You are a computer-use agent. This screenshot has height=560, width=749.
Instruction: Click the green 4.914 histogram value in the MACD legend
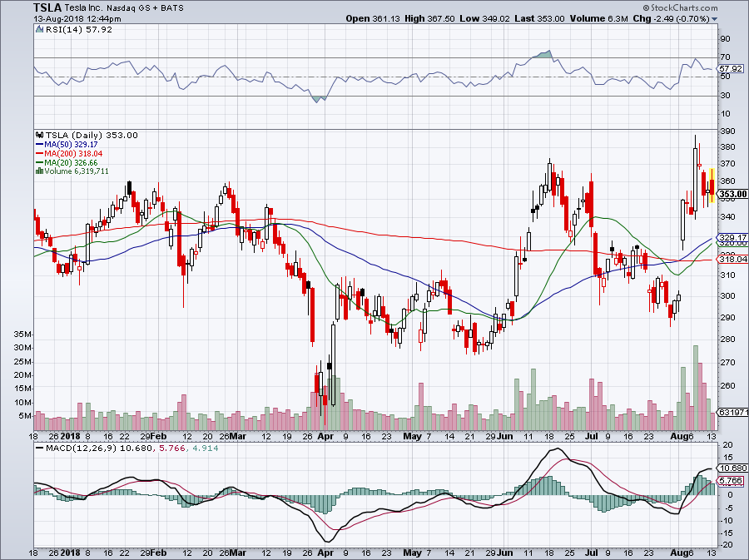205,448
